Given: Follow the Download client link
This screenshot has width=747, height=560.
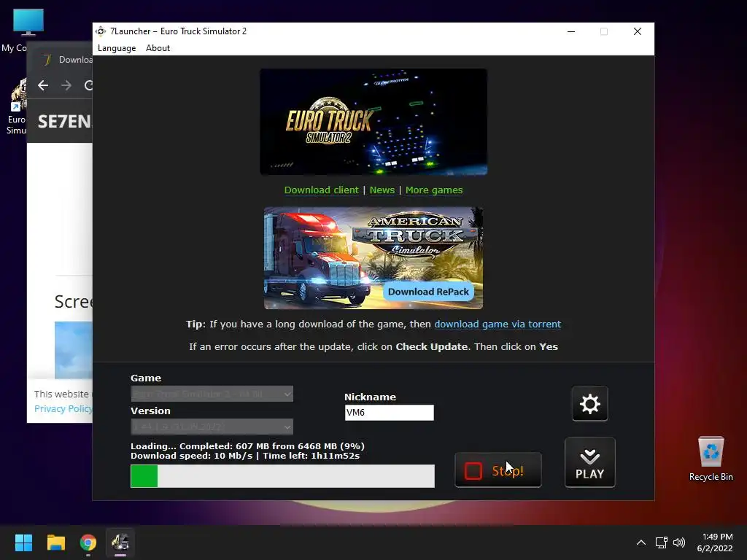Looking at the screenshot, I should coord(321,190).
